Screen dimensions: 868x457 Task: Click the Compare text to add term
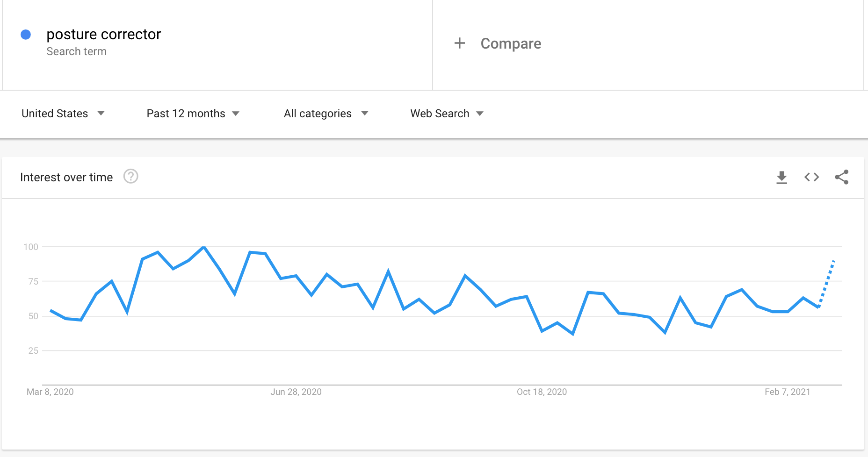click(511, 43)
